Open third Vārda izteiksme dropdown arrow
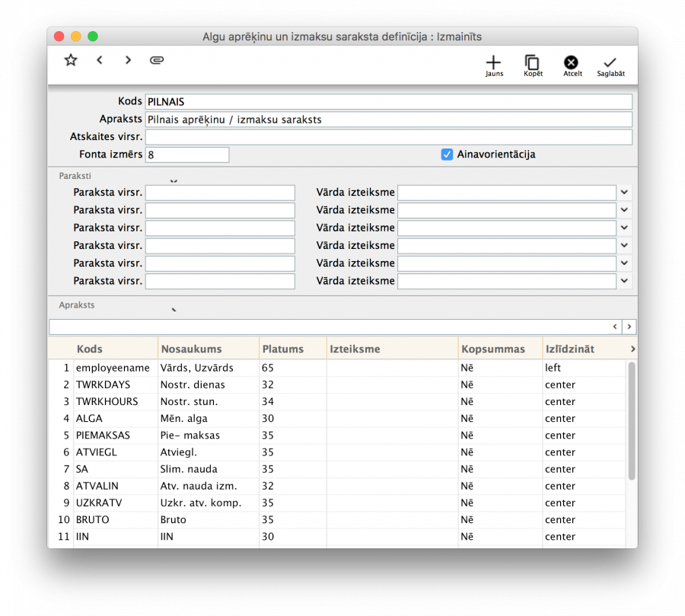The width and height of the screenshot is (685, 616). point(624,228)
